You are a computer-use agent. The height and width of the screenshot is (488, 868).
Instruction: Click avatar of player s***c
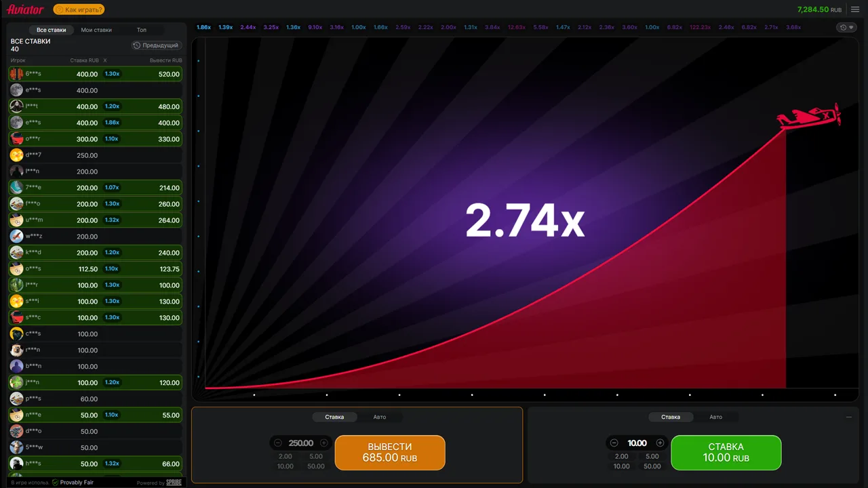point(17,318)
